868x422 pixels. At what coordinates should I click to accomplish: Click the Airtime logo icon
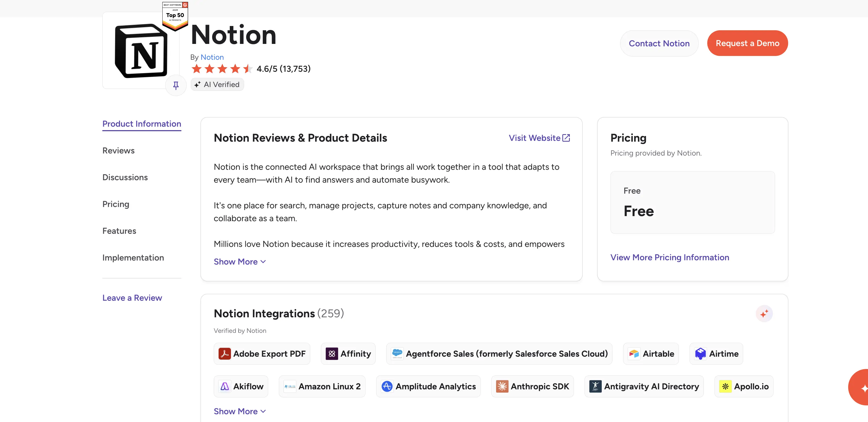click(x=701, y=354)
